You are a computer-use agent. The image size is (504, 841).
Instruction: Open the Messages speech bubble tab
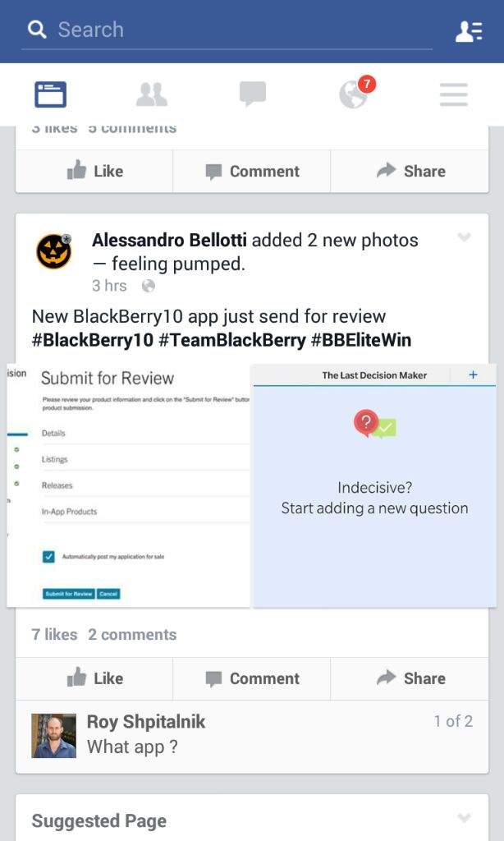tap(253, 94)
